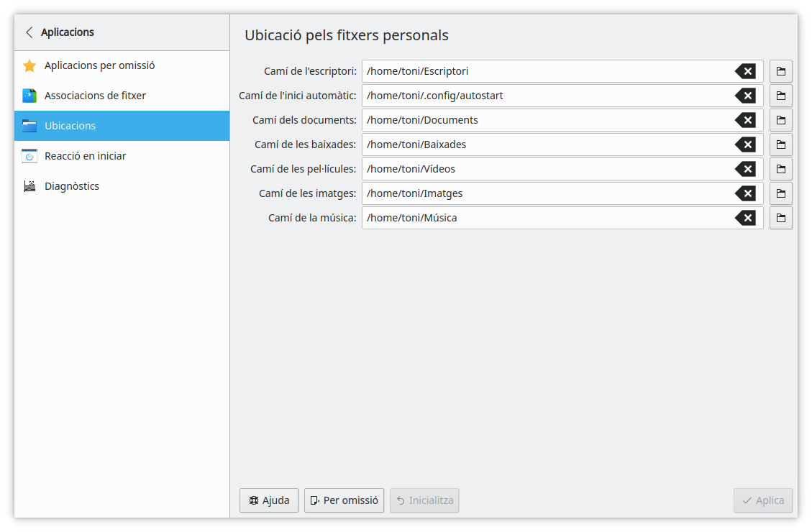Go back using the Aplicacions chevron
The image size is (812, 532).
[x=29, y=32]
